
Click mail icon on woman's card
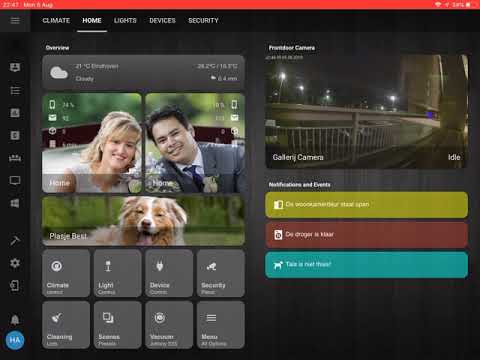pyautogui.click(x=52, y=118)
